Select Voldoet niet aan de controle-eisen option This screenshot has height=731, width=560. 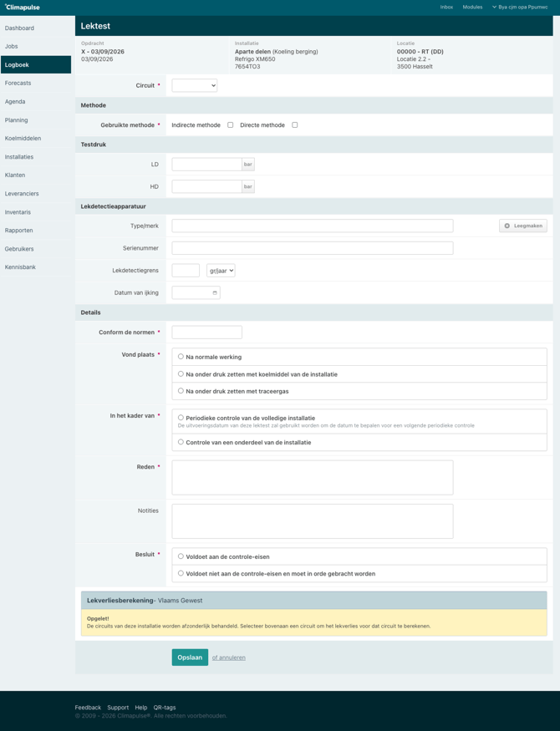click(181, 573)
